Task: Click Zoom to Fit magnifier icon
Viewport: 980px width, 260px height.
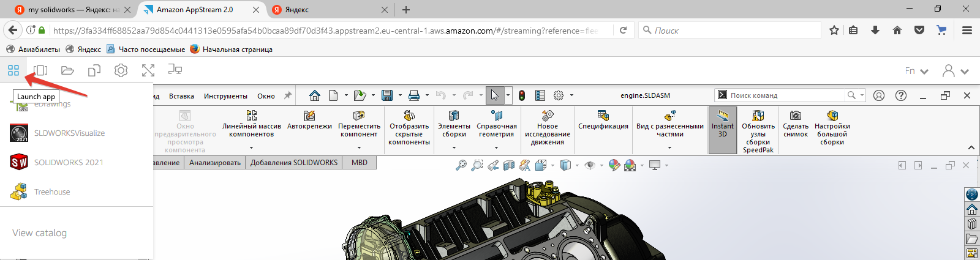Action: point(461,165)
